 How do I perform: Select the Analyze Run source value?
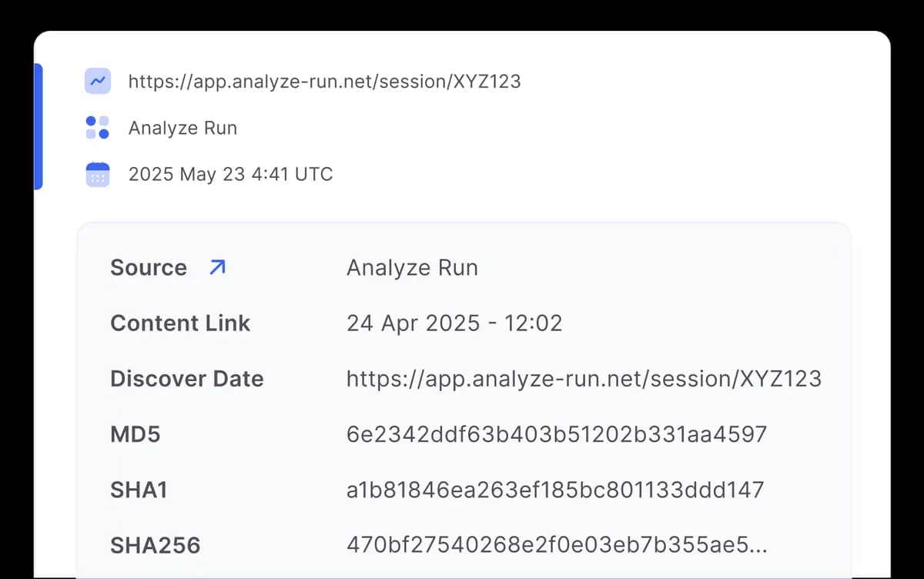point(412,268)
